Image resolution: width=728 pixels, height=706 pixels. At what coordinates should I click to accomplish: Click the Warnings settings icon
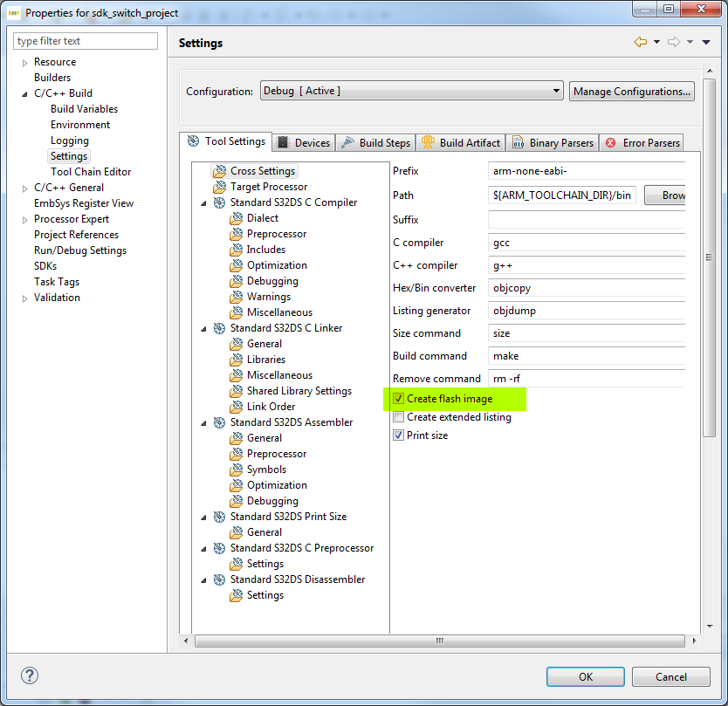coord(236,297)
